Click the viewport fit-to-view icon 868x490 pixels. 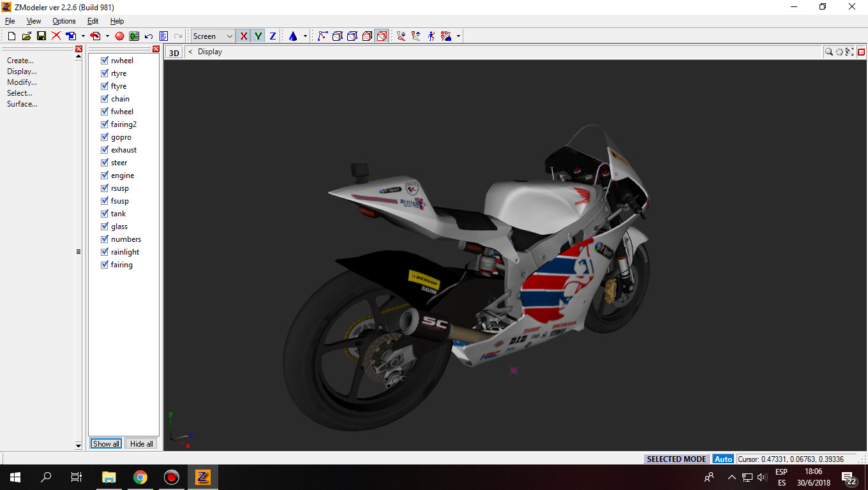coord(849,52)
